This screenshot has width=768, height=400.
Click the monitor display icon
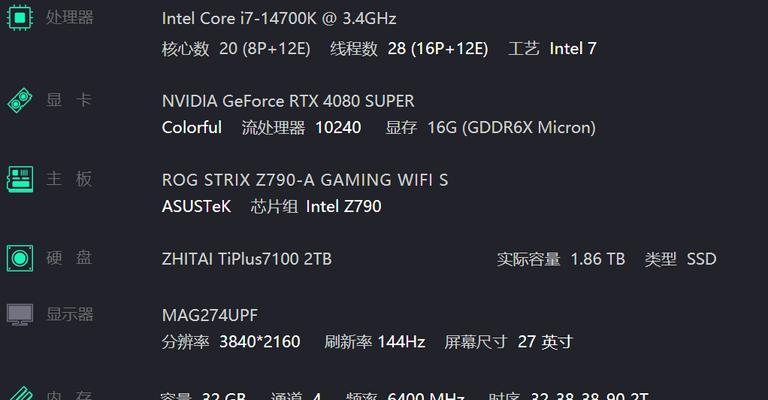pyautogui.click(x=20, y=315)
